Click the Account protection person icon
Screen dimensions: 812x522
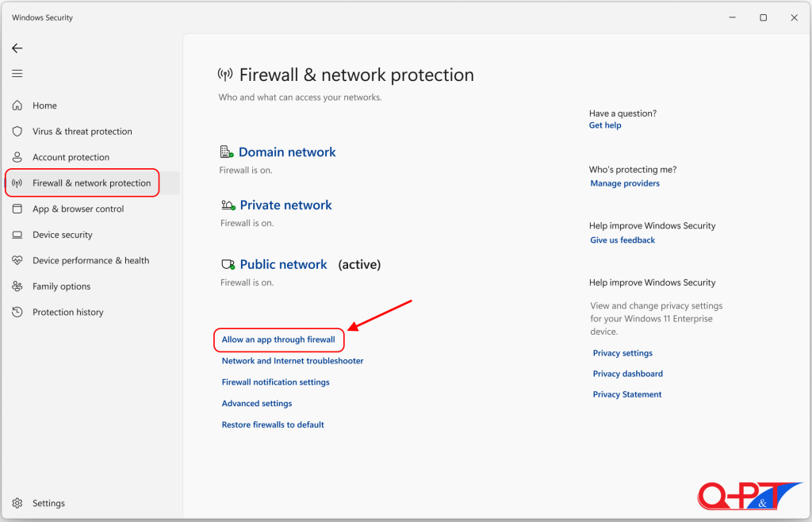click(17, 157)
